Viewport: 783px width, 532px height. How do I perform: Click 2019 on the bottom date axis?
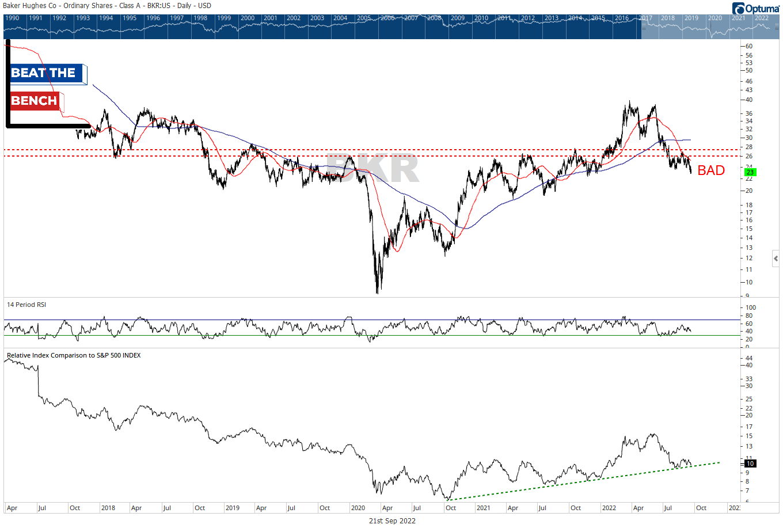click(x=233, y=508)
